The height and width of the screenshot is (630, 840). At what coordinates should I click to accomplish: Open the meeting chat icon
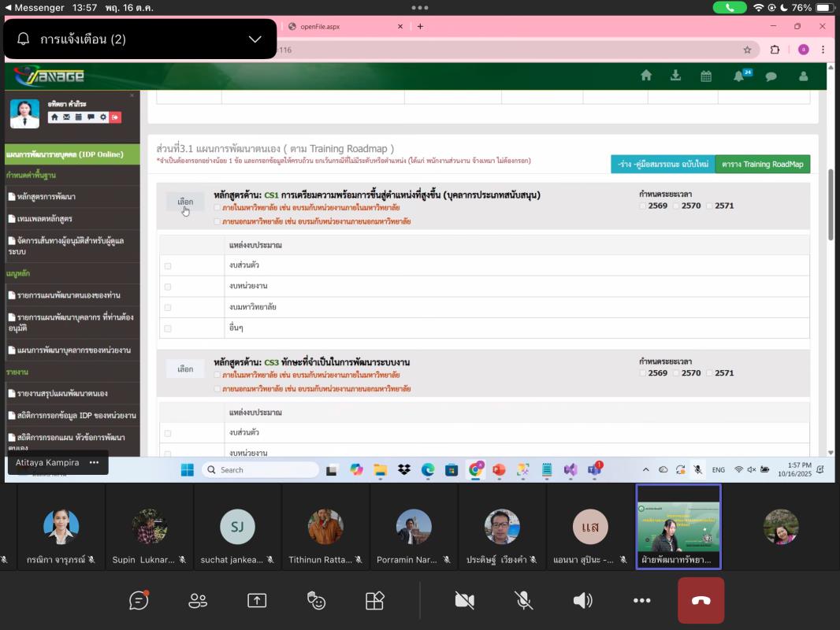[139, 601]
